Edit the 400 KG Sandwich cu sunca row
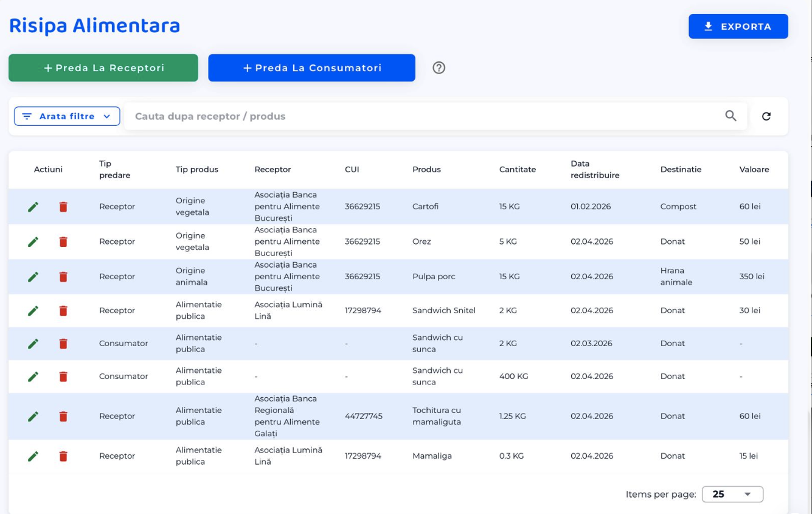This screenshot has height=514, width=812. pos(33,377)
